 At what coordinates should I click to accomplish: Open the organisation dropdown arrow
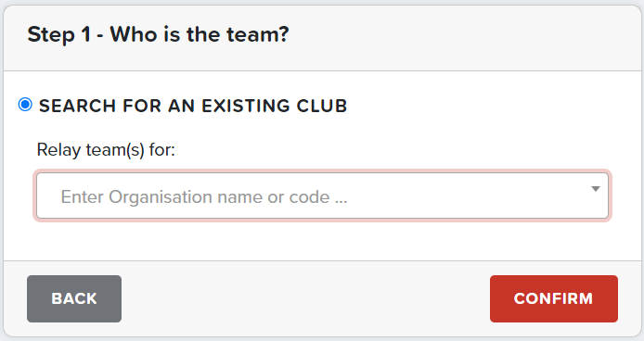[x=596, y=189]
